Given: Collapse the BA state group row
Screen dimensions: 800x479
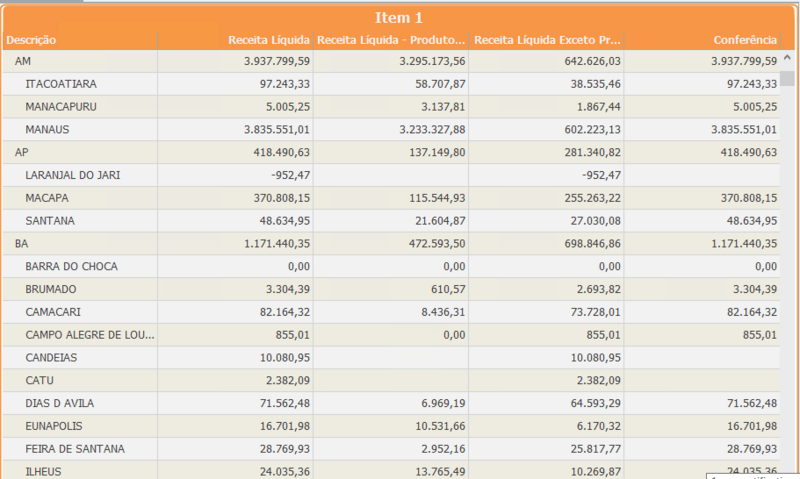Looking at the screenshot, I should 21,243.
